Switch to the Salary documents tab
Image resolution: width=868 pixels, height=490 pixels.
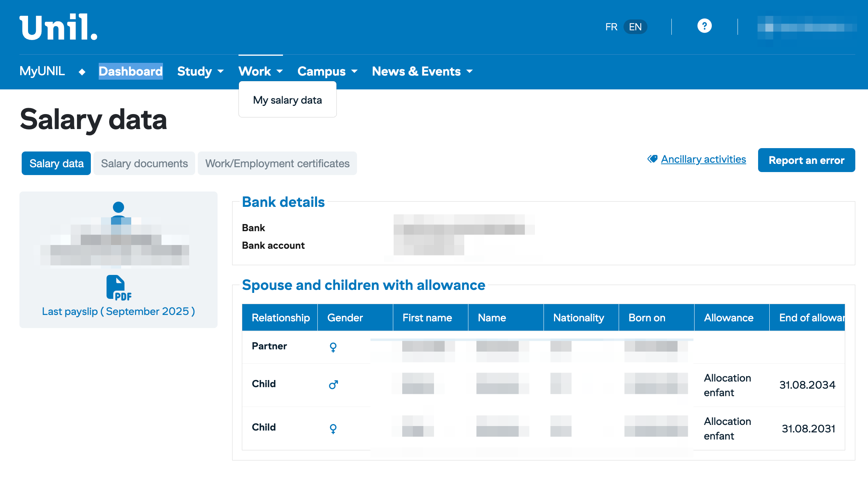[x=144, y=163]
